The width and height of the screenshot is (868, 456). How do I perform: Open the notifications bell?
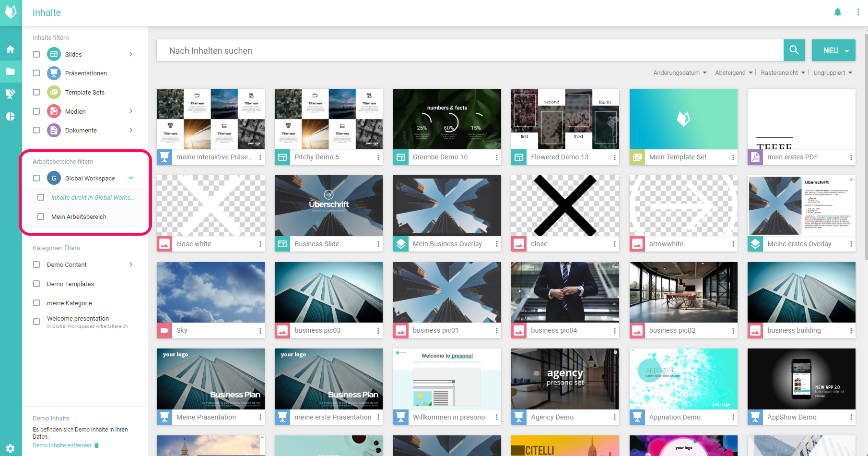point(838,12)
